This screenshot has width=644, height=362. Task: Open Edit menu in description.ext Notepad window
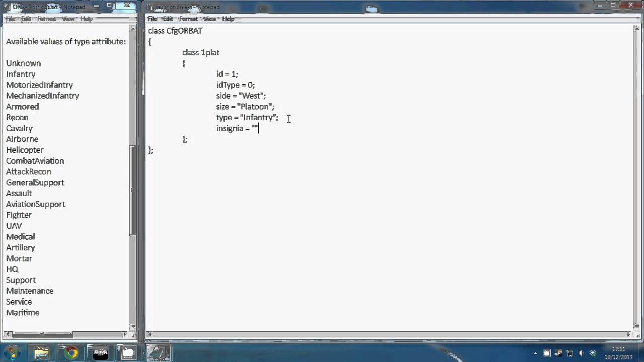click(168, 19)
